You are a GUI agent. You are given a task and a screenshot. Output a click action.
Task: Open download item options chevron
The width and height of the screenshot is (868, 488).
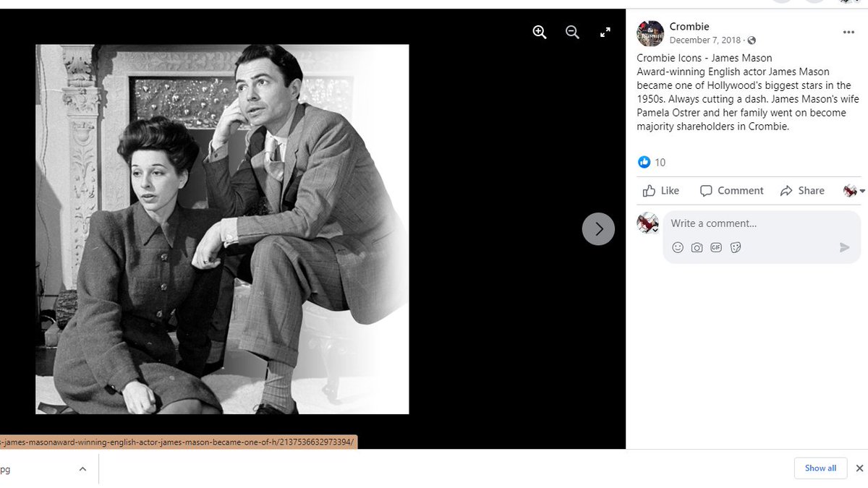(x=82, y=469)
